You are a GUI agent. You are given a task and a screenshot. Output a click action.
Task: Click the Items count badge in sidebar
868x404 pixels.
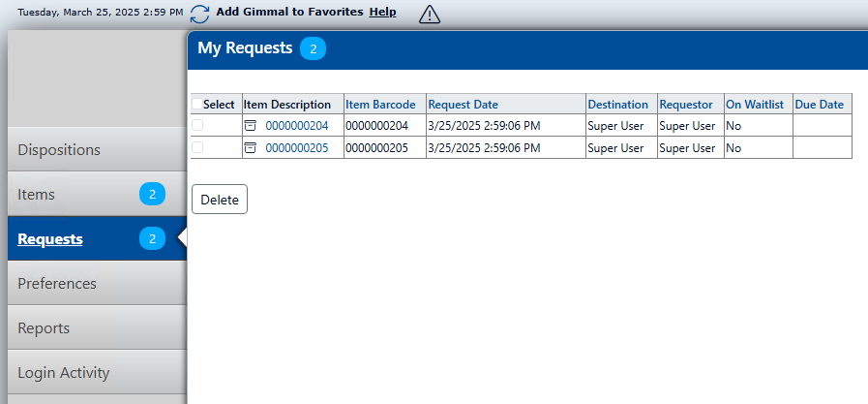tap(152, 194)
